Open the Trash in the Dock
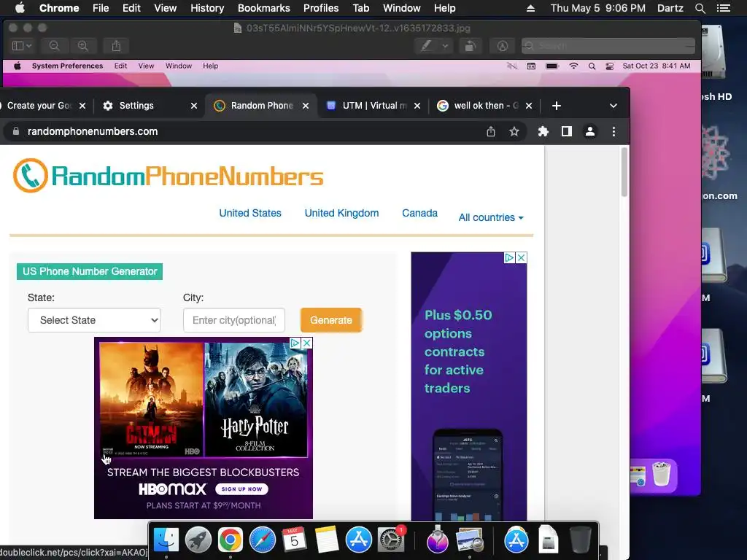 [580, 540]
